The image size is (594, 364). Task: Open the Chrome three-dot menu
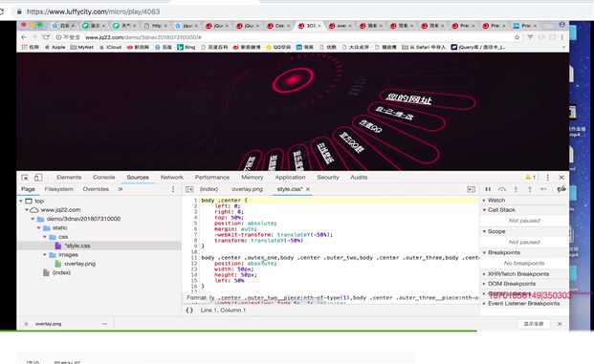(x=562, y=37)
